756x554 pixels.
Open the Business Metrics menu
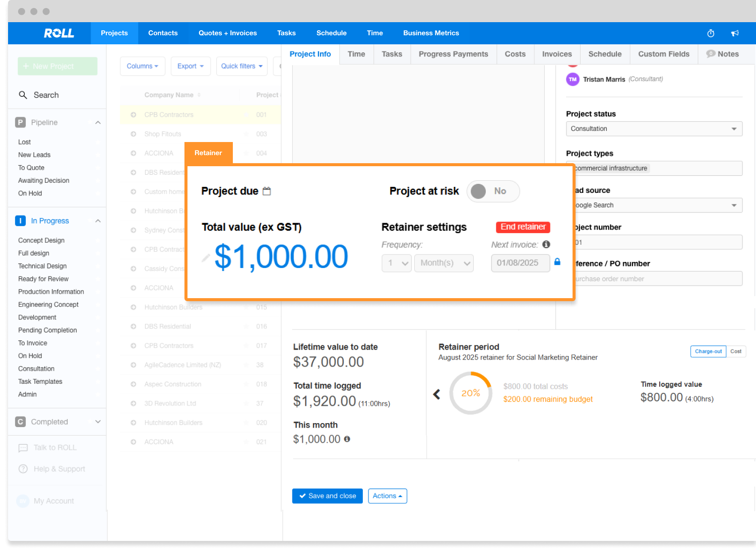[431, 33]
